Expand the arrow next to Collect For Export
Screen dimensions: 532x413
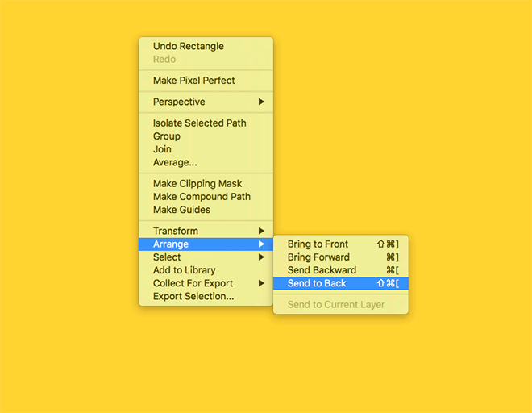(x=261, y=283)
